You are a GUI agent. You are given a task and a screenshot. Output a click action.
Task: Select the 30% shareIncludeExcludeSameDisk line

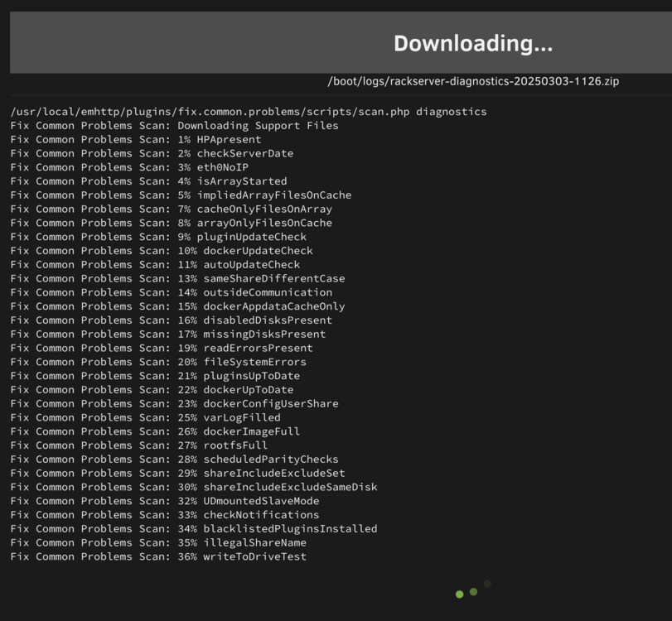tap(194, 488)
